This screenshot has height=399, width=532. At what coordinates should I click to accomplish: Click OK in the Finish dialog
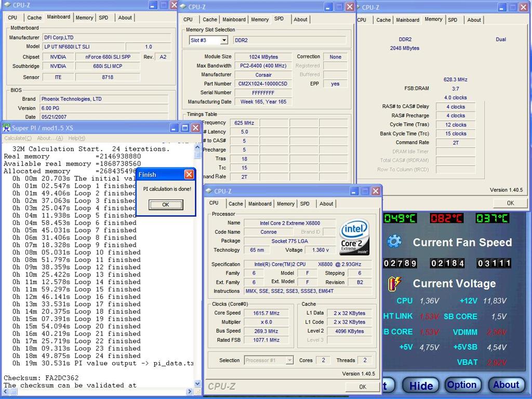(x=166, y=205)
